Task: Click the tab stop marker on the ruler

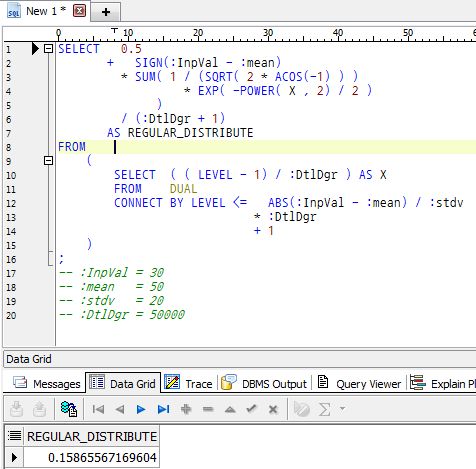Action: click(x=114, y=31)
